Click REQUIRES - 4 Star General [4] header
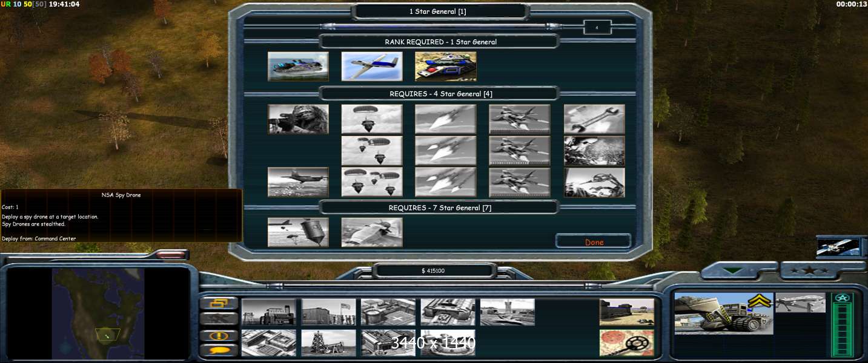Screen dimensions: 868x363 [x=440, y=94]
